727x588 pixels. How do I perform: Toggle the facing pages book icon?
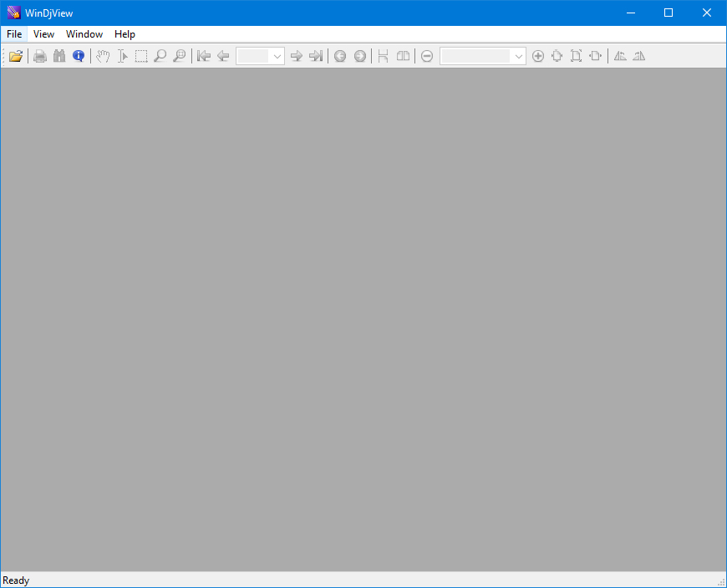(x=403, y=56)
